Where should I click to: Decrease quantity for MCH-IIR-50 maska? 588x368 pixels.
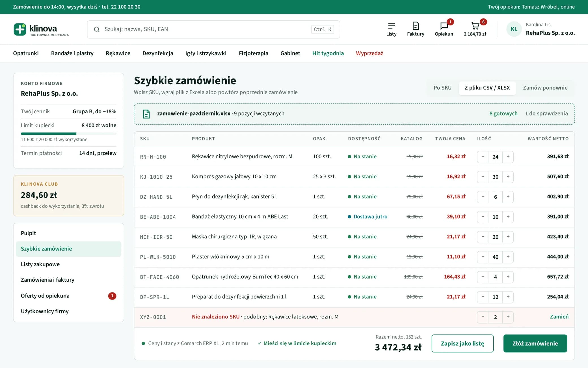[483, 237]
